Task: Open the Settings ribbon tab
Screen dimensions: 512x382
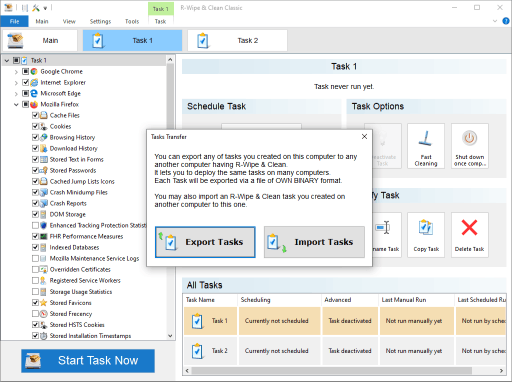Action: tap(100, 21)
